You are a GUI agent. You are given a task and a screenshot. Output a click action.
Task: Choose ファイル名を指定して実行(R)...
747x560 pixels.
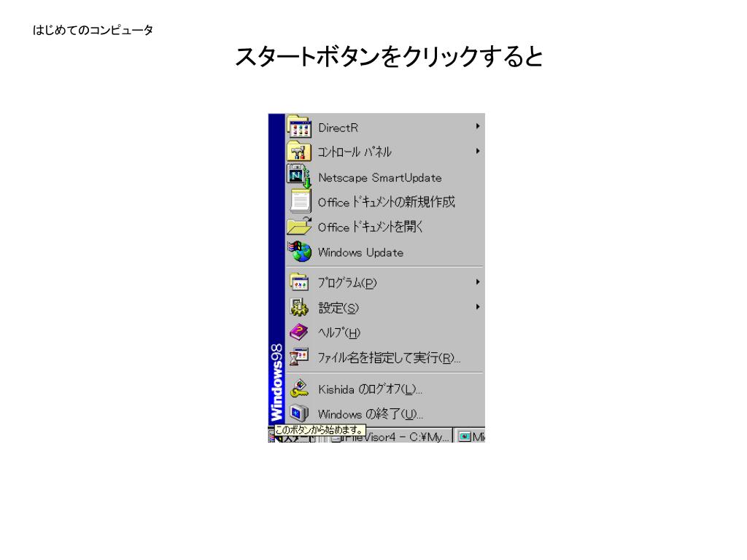pyautogui.click(x=385, y=357)
